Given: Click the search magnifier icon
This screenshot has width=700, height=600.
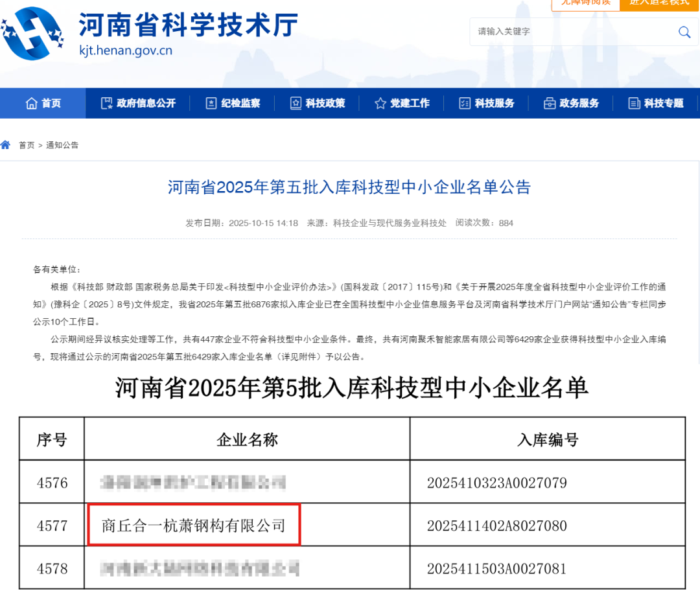Looking at the screenshot, I should coord(684,32).
